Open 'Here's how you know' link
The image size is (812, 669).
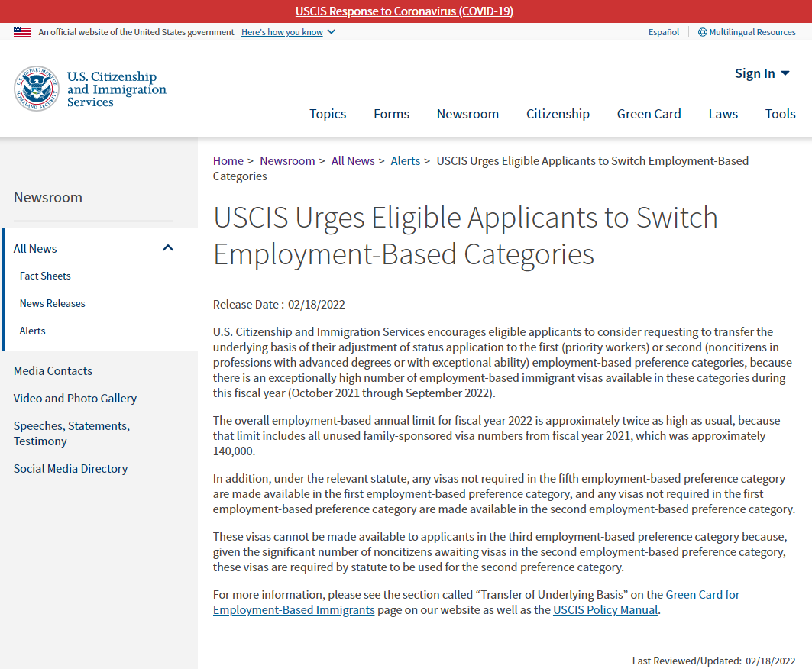click(282, 32)
